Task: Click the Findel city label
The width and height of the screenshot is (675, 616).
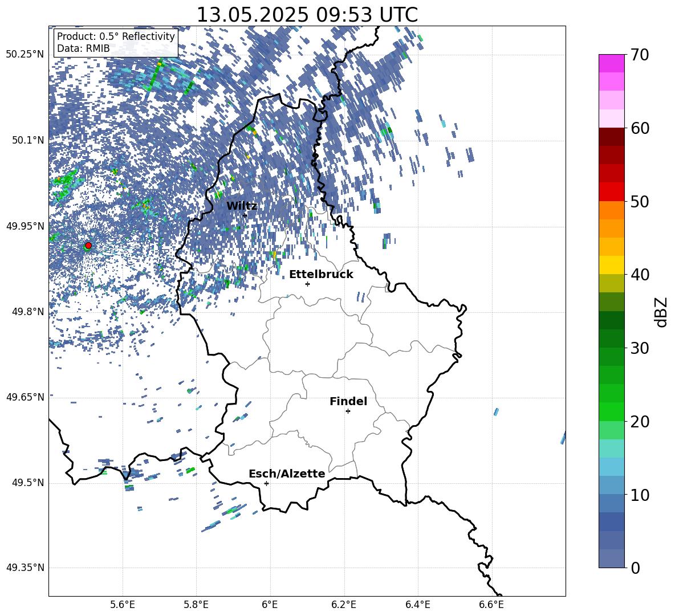Action: click(x=348, y=401)
